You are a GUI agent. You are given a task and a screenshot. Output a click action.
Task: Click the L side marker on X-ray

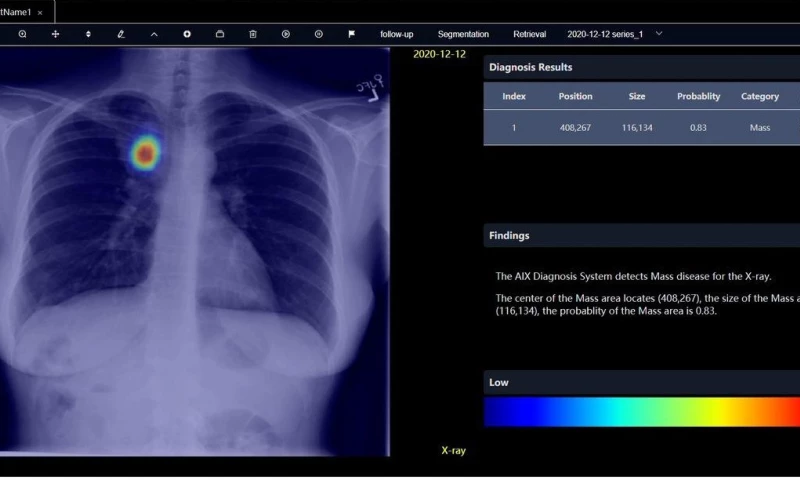point(374,96)
